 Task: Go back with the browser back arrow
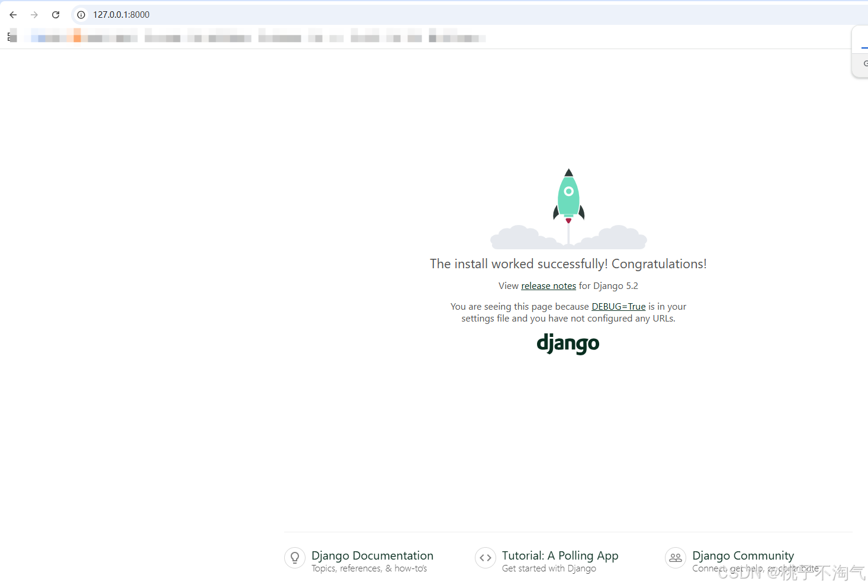(x=13, y=15)
